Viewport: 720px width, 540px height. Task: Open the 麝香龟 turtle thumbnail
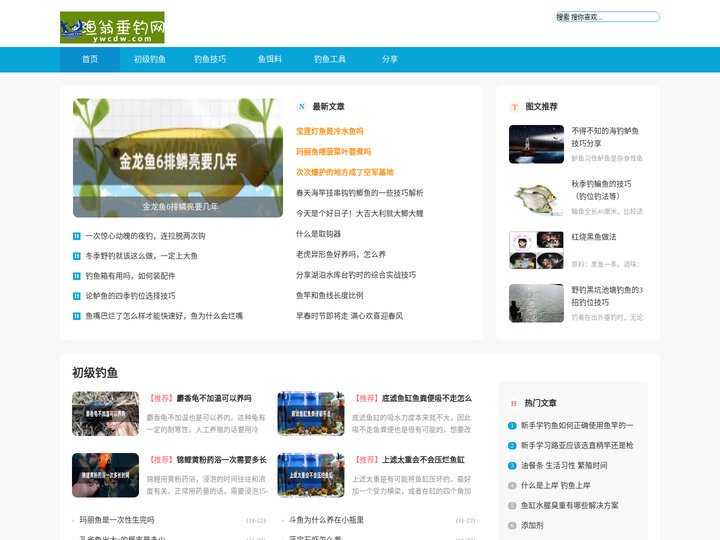[105, 414]
